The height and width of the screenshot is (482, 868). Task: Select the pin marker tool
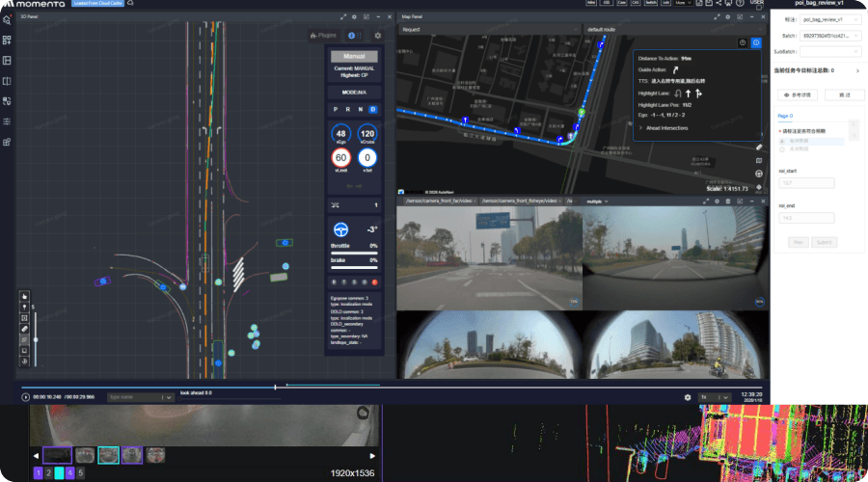(x=24, y=308)
